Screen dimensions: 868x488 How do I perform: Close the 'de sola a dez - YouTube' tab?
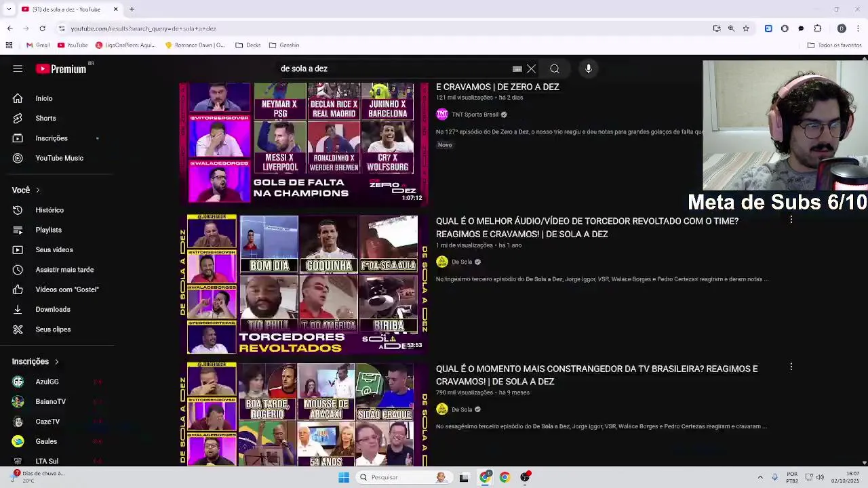[115, 9]
